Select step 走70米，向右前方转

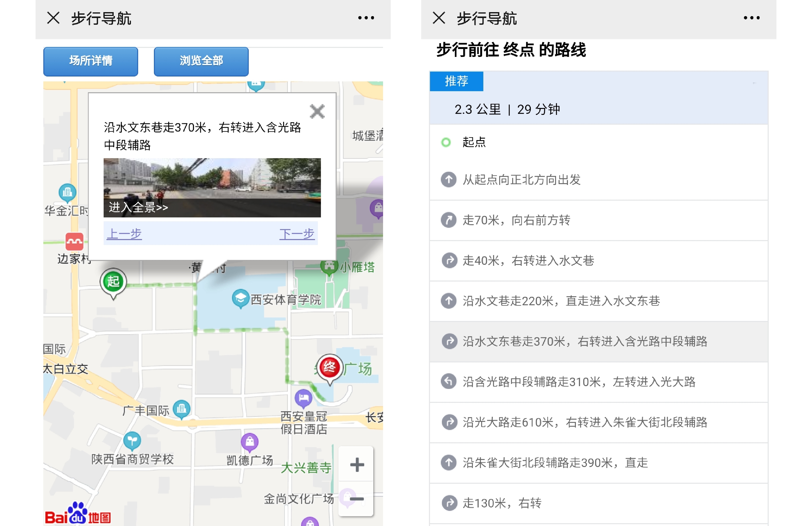(599, 220)
